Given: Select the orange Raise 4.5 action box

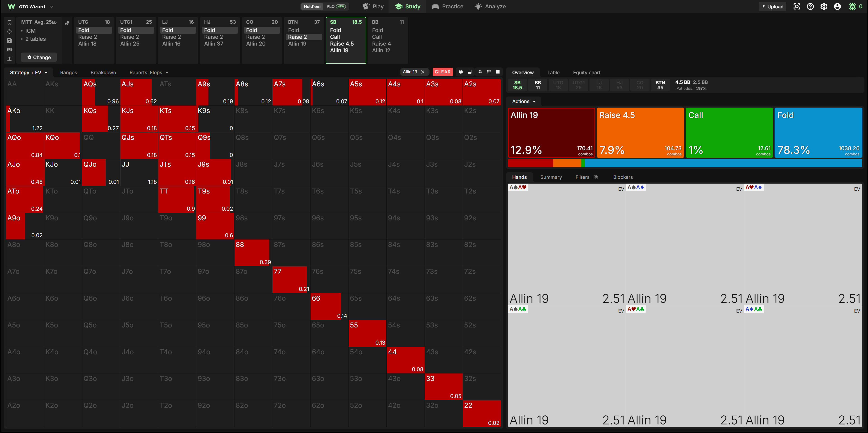Looking at the screenshot, I should (640, 132).
